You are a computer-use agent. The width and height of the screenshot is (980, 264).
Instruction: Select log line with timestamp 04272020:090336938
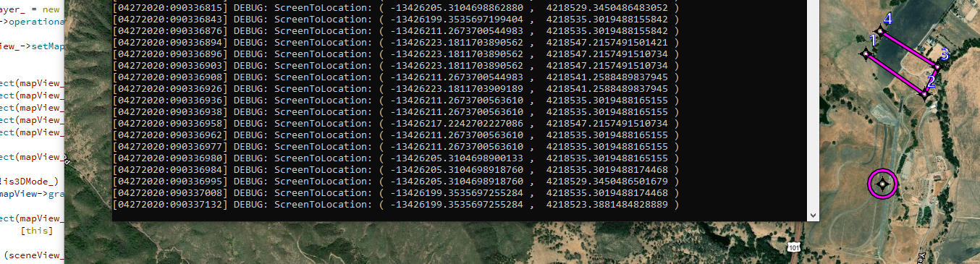397,111
